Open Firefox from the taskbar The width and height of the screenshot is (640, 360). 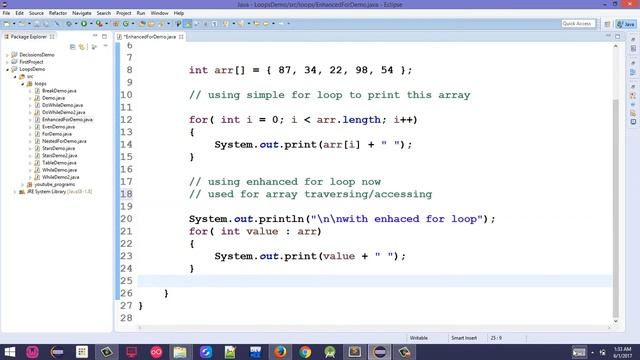(x=280, y=352)
